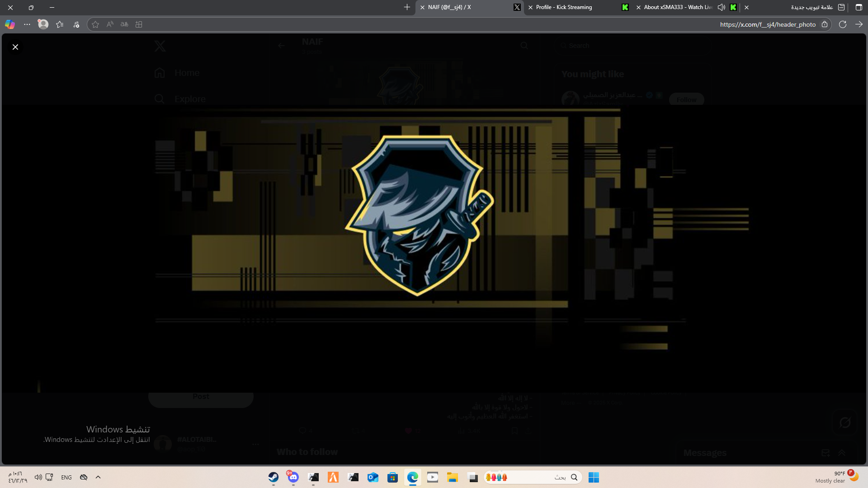Open the weather widget showing 90°F
The image size is (868, 488).
click(x=837, y=477)
